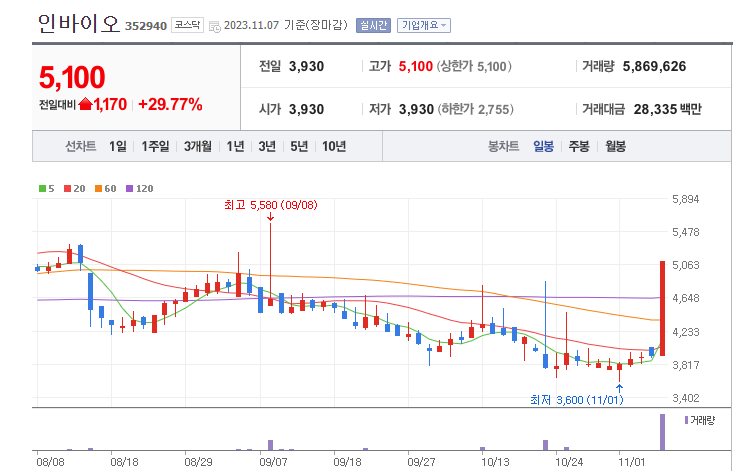Image resolution: width=733 pixels, height=471 pixels.
Task: Select the 1년 line chart tab
Action: point(235,146)
